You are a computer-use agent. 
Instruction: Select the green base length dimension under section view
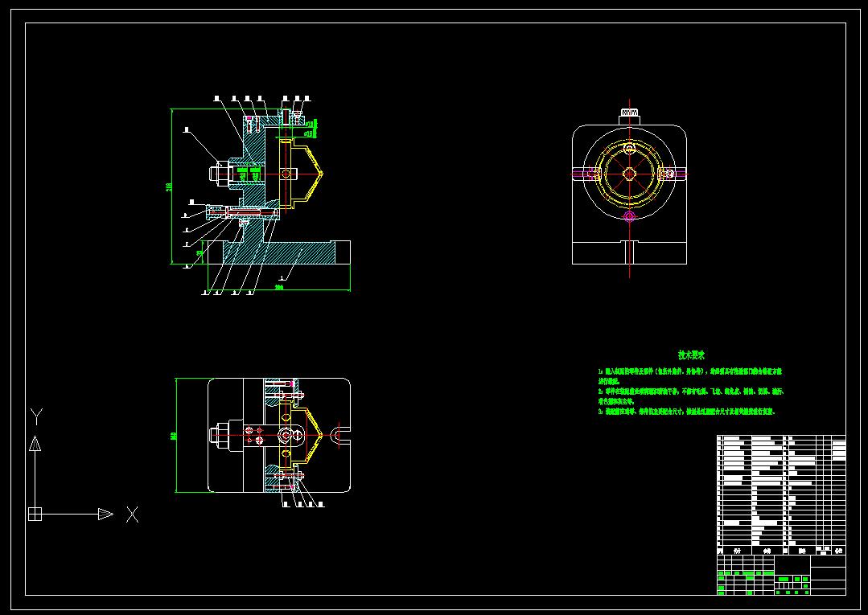click(x=279, y=288)
